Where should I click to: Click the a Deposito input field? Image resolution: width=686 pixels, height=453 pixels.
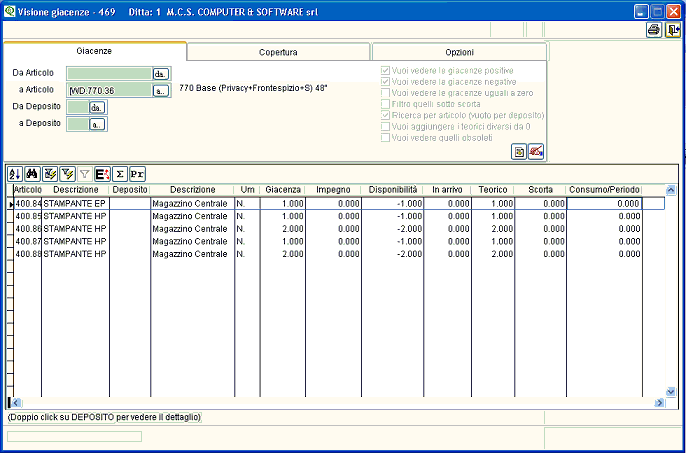point(78,124)
